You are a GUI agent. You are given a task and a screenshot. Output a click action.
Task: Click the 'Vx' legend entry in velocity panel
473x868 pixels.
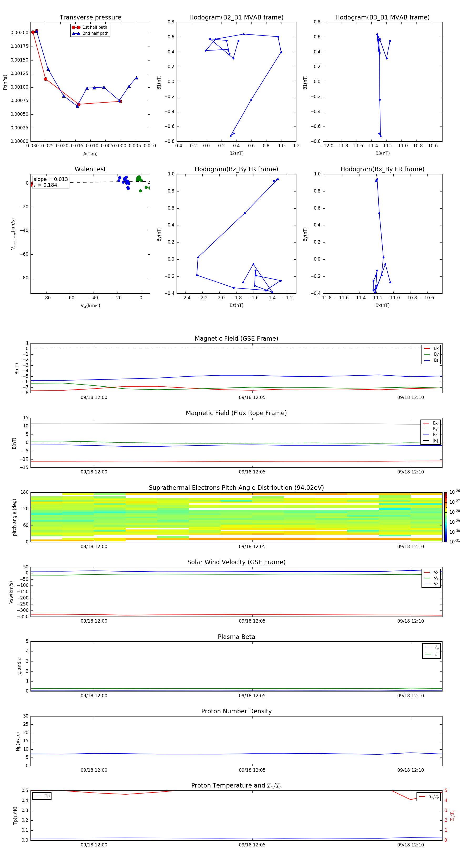(431, 572)
